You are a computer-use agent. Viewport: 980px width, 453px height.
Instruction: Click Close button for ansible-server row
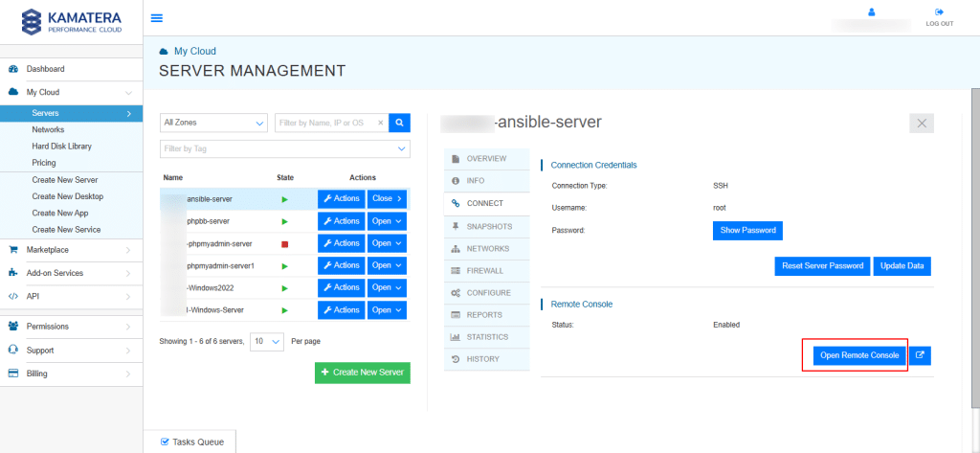click(x=387, y=199)
